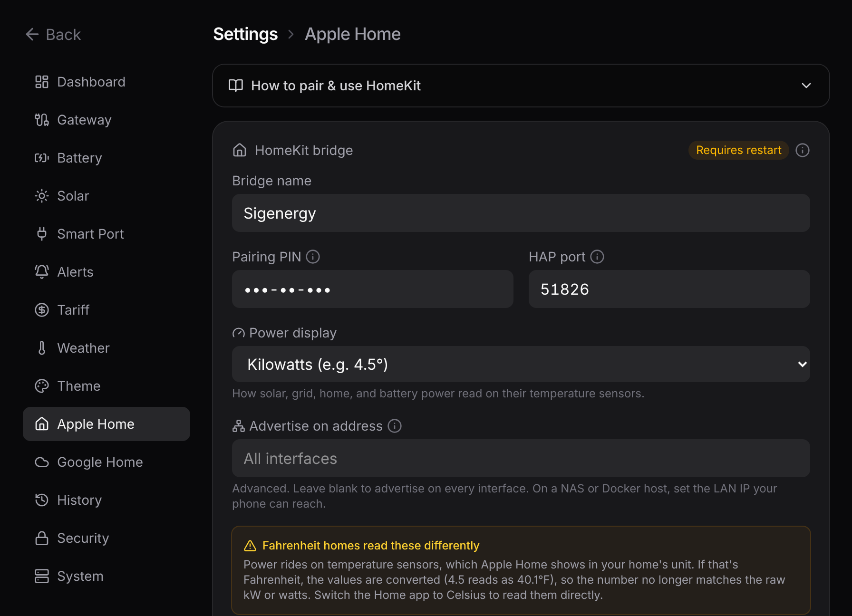Show Advertise on address info tooltip
Viewport: 852px width, 616px height.
(395, 426)
